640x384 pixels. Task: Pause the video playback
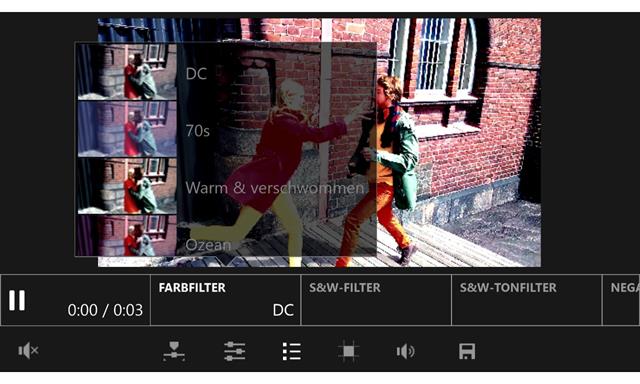[x=17, y=300]
